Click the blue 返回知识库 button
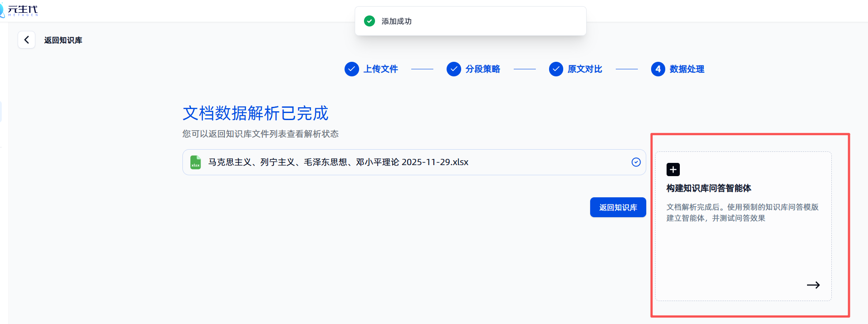 (x=618, y=207)
